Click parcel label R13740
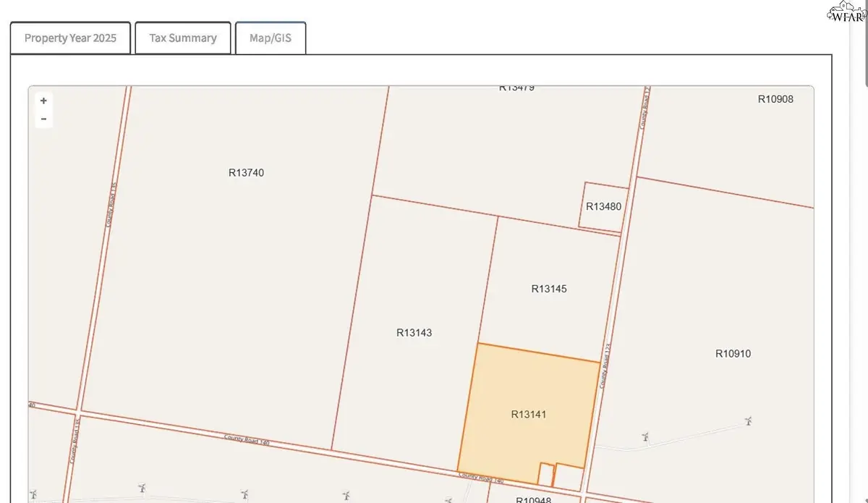Viewport: 868px width, 503px height. pos(246,173)
